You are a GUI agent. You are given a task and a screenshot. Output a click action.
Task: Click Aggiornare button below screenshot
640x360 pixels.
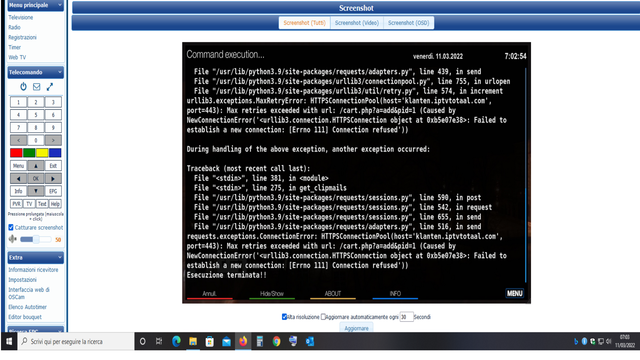tap(356, 328)
